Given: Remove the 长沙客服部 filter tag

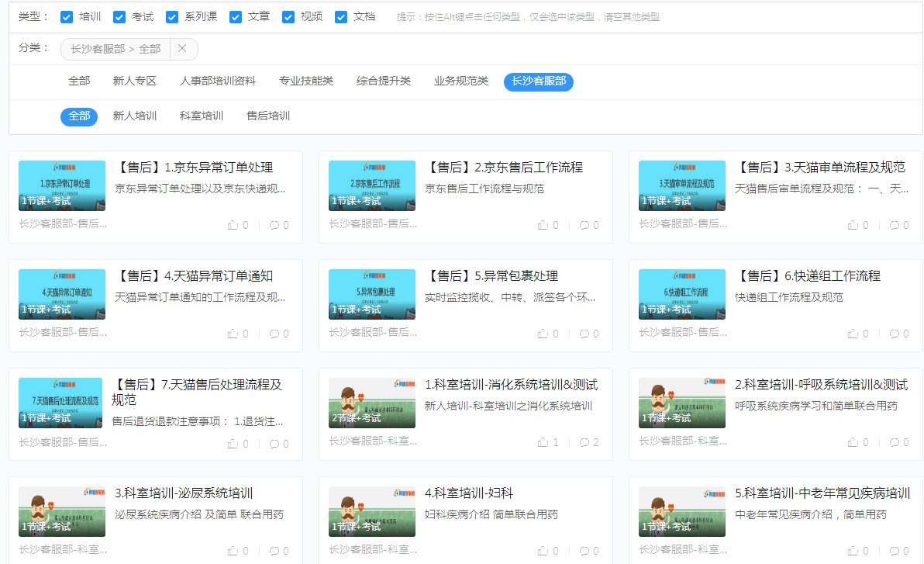Looking at the screenshot, I should (x=182, y=49).
